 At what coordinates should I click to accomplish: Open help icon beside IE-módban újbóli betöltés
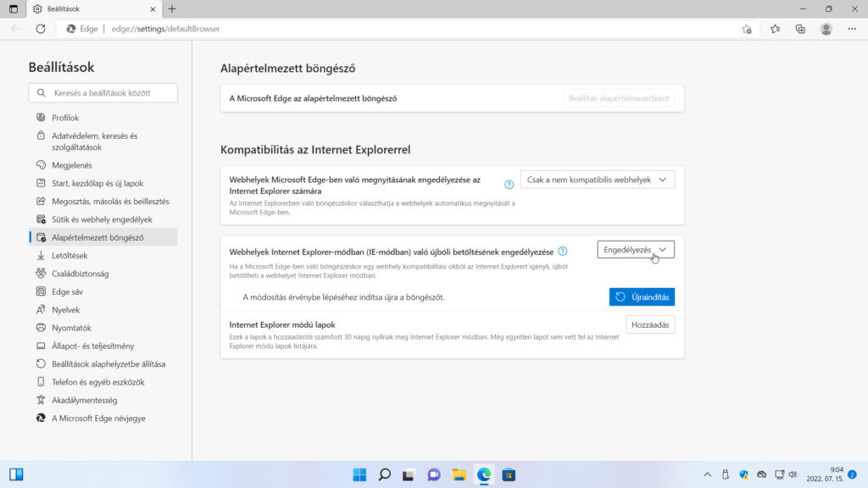point(563,251)
